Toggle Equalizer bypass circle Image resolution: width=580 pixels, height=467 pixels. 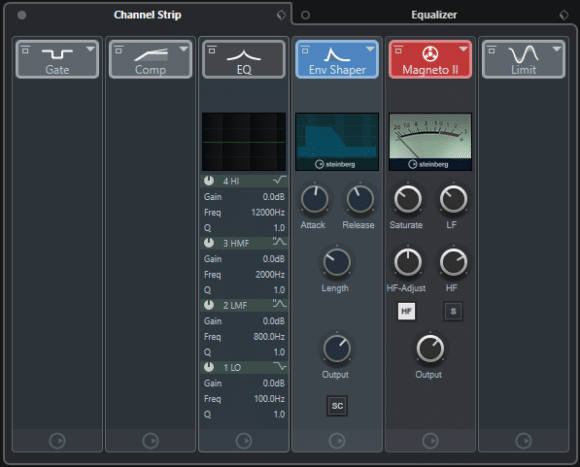305,15
